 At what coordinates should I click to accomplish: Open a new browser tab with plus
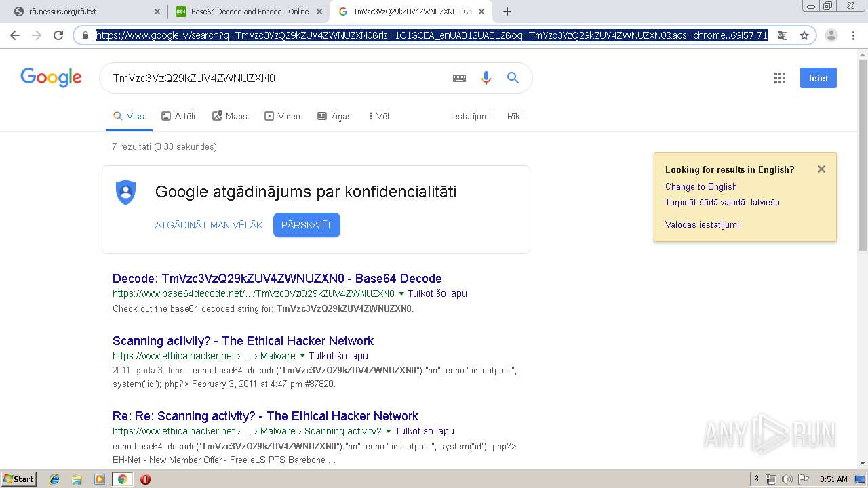[x=507, y=12]
